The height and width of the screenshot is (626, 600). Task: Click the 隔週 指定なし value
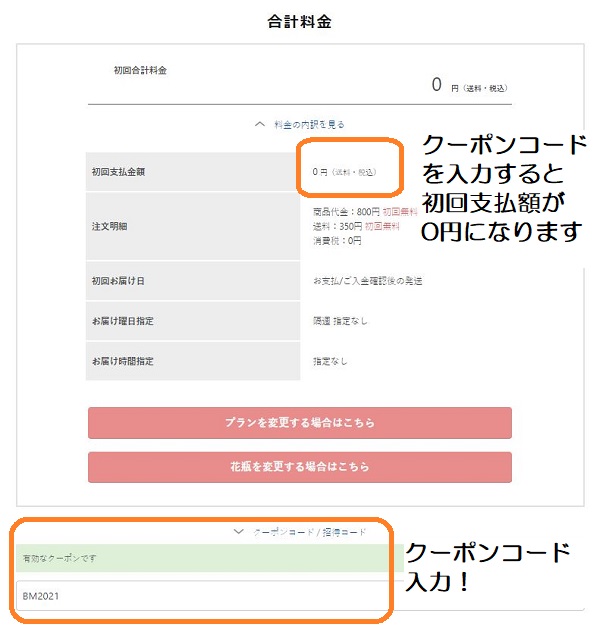[x=340, y=321]
